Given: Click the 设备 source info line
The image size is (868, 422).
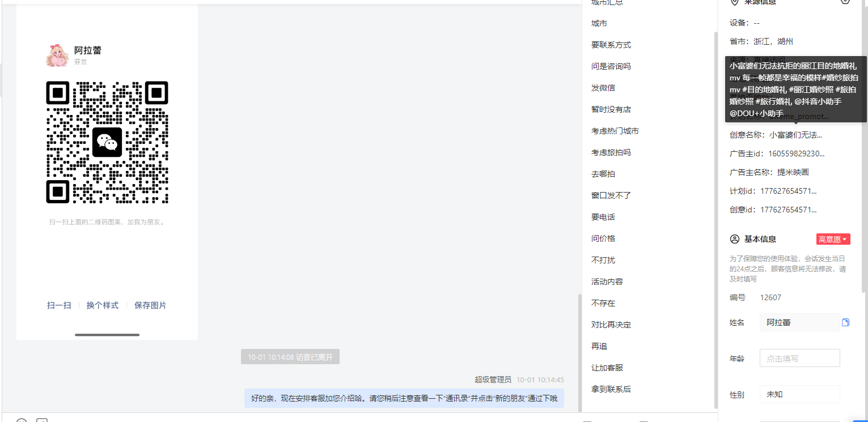Looking at the screenshot, I should click(744, 23).
